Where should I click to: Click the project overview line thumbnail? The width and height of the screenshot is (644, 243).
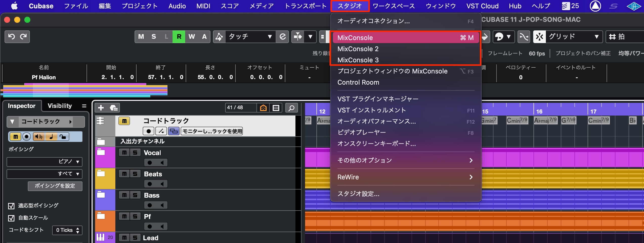[84, 90]
